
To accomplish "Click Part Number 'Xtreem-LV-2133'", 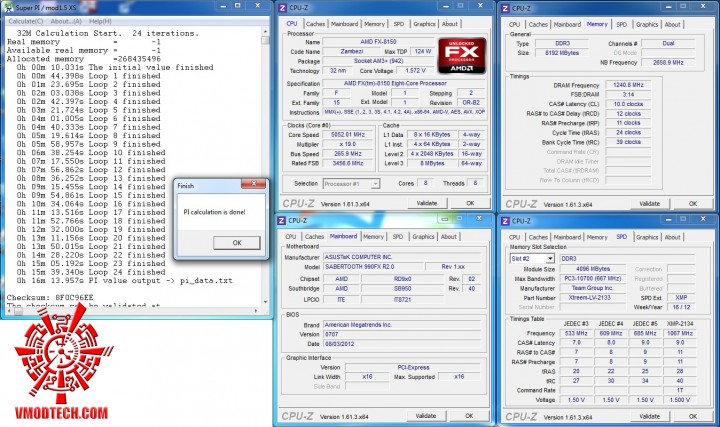I will click(x=592, y=298).
